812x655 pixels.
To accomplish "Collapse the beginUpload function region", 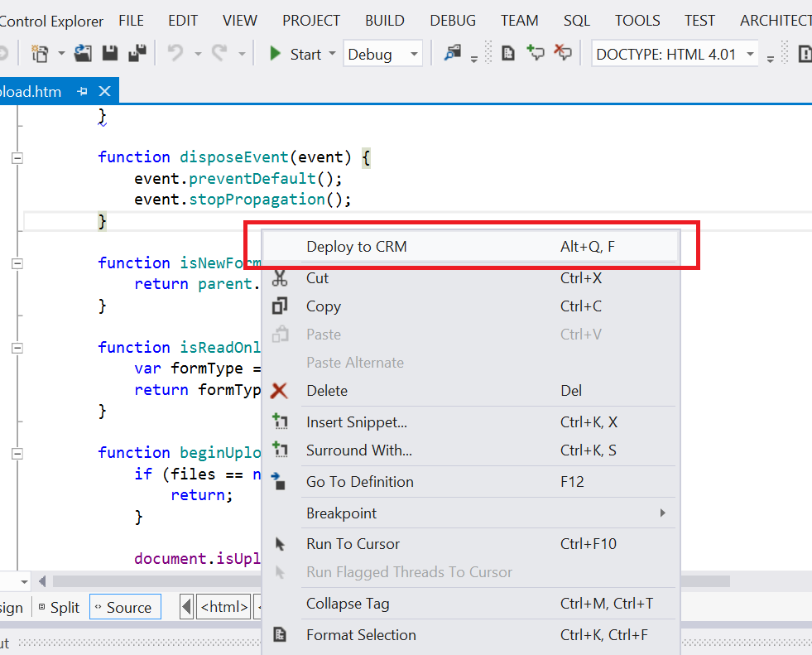I will tap(17, 453).
